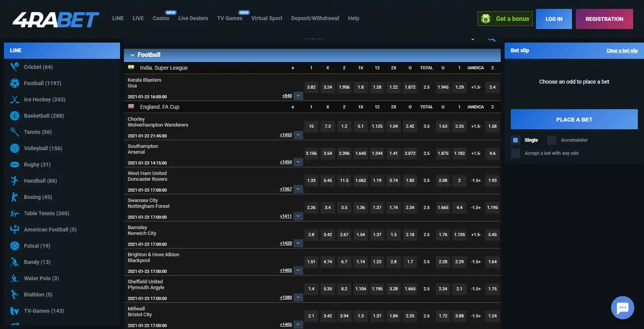Enable the Accumulator bet option
This screenshot has width=644, height=329.
click(x=552, y=140)
